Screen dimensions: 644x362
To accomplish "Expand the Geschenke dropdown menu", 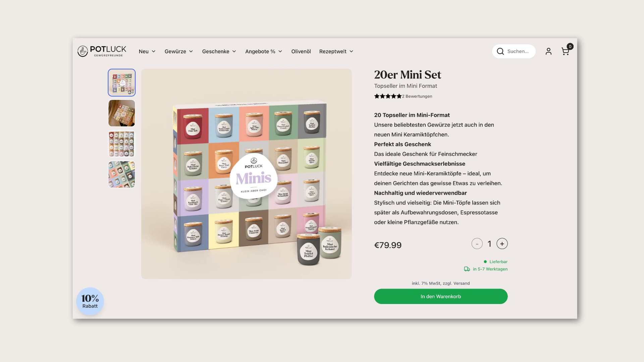I will [219, 51].
